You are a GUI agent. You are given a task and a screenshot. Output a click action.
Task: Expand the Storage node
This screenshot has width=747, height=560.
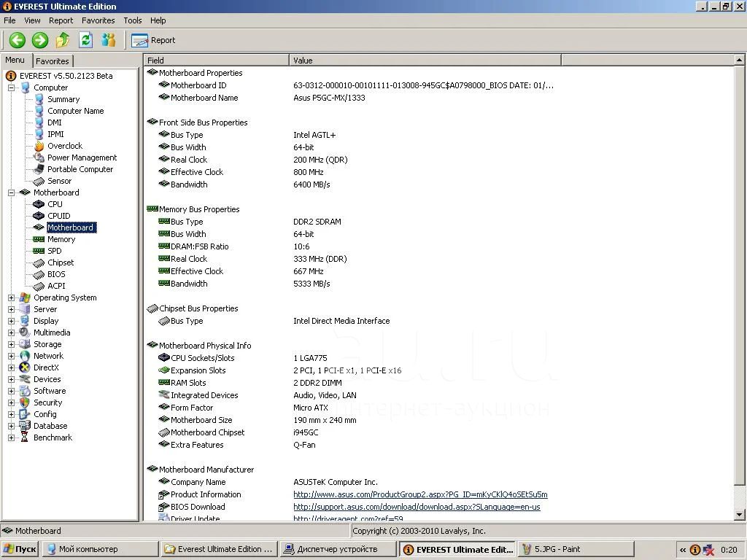(x=11, y=344)
